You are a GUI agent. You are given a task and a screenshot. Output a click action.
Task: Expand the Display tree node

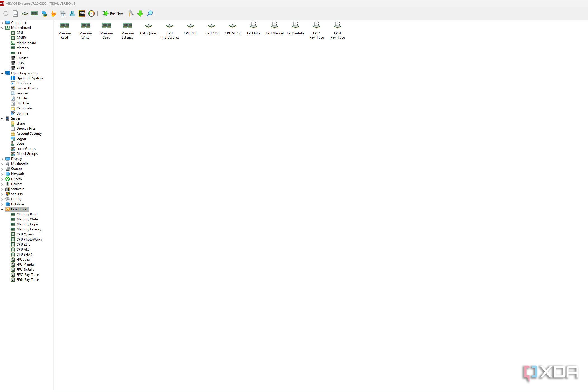tap(2, 159)
